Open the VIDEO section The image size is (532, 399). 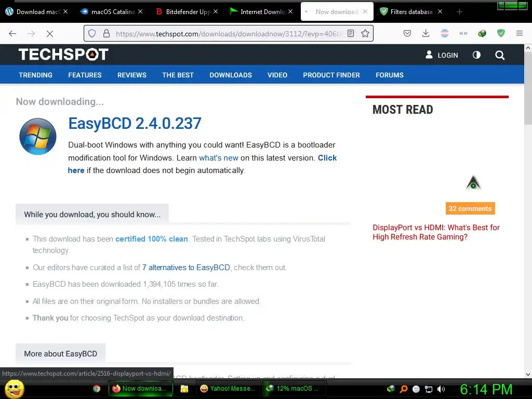[x=277, y=75]
